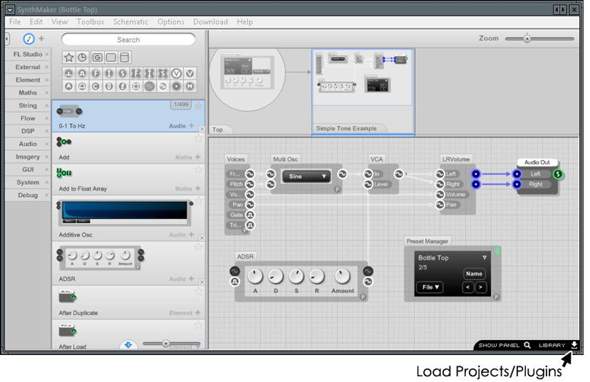Expand the Element category
This screenshot has width=590, height=382.
28,80
